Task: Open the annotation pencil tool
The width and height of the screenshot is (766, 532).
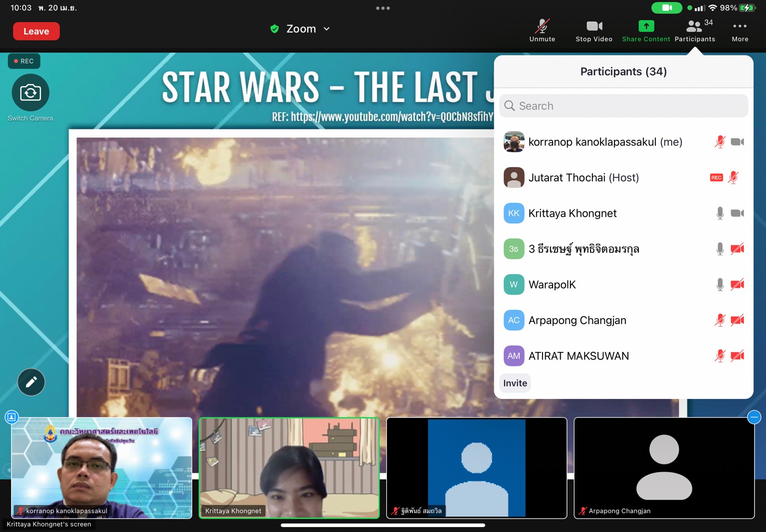Action: click(31, 382)
